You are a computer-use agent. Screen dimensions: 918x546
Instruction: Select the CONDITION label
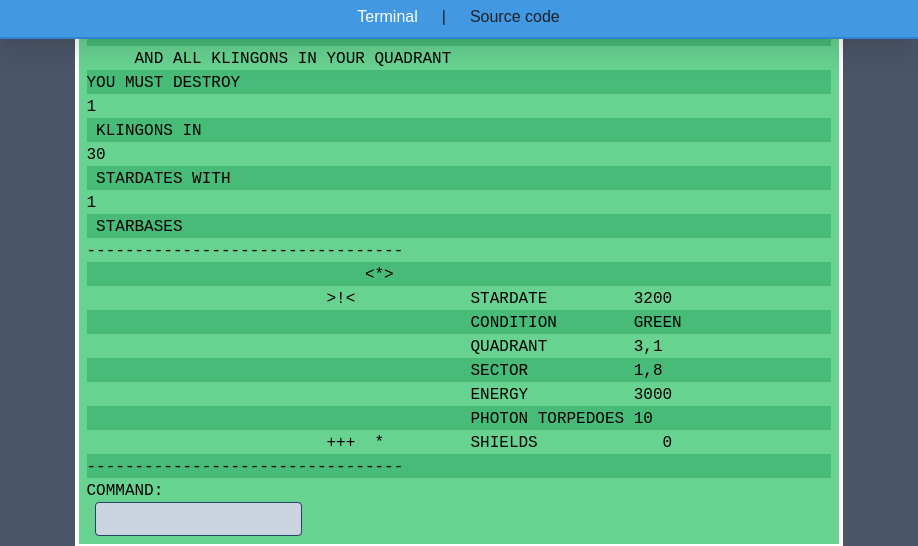tap(513, 322)
